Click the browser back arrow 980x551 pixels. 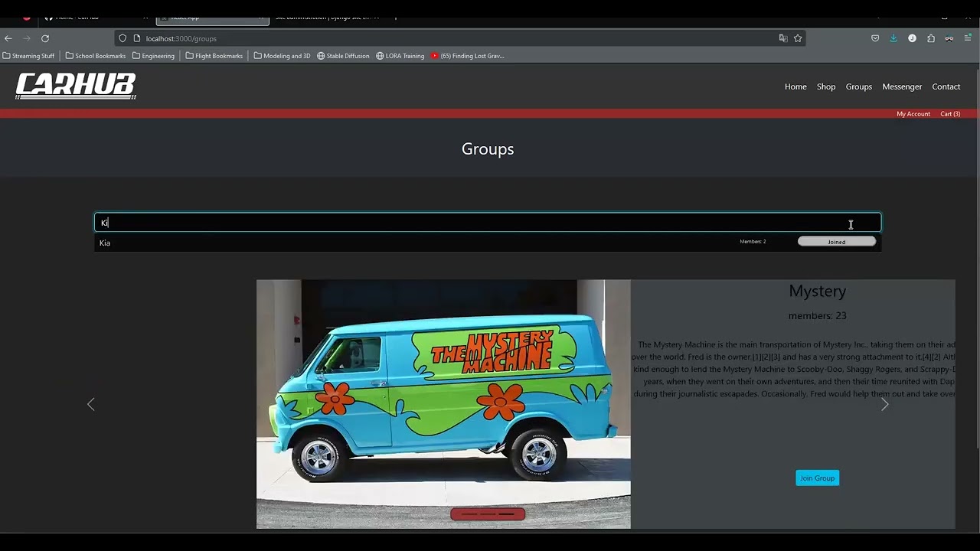click(8, 38)
